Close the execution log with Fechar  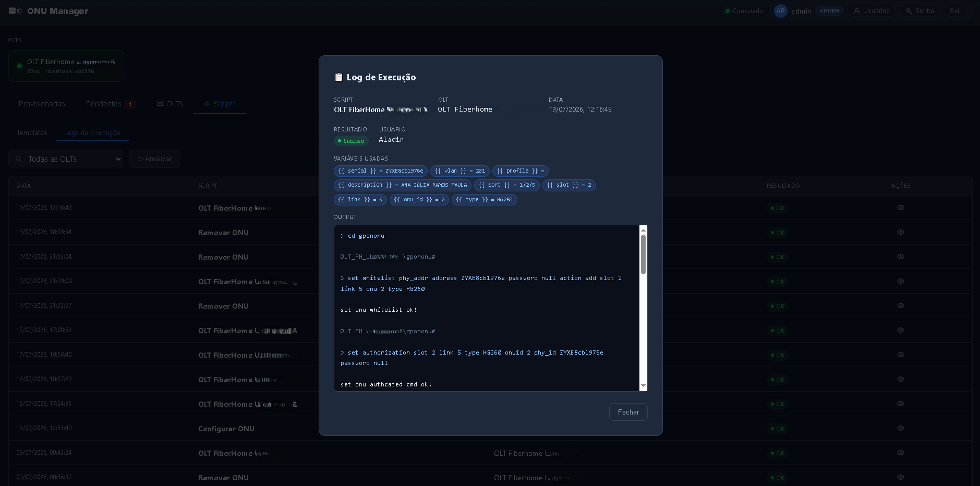628,412
